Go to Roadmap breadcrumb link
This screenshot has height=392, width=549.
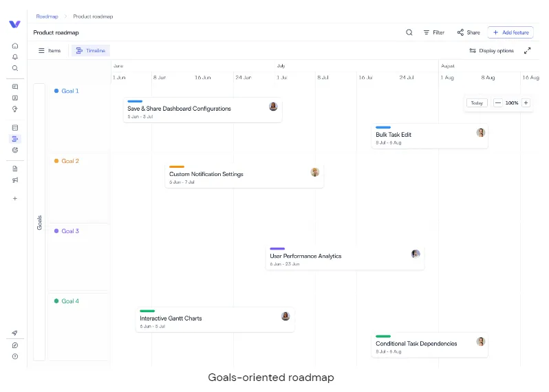tap(47, 17)
